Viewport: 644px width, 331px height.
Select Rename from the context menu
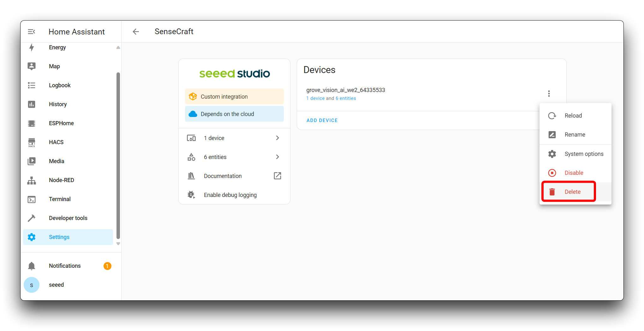[575, 135]
